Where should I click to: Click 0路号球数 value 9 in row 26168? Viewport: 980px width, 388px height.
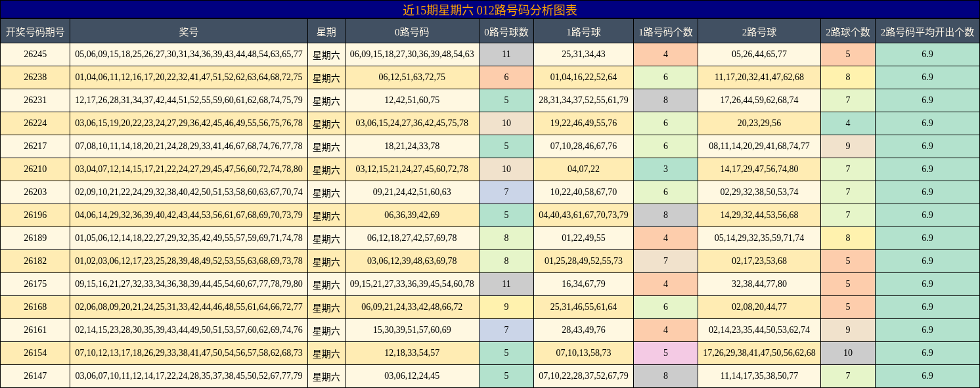click(506, 307)
